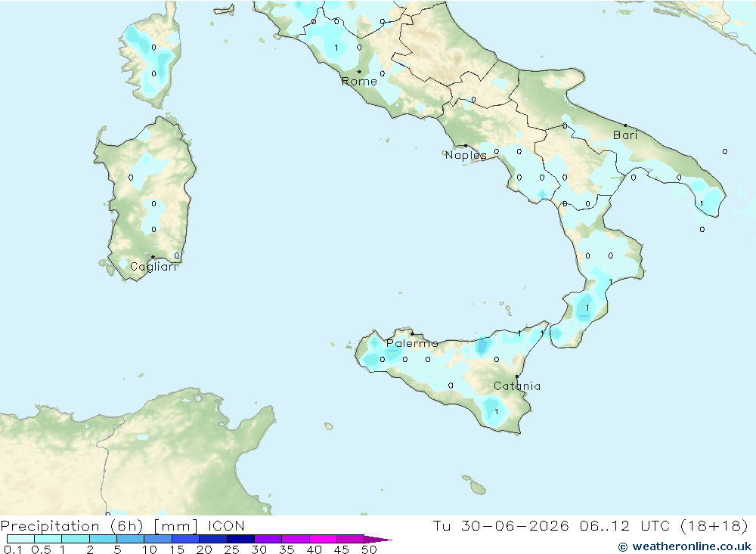Click the legend label 10

pyautogui.click(x=150, y=549)
